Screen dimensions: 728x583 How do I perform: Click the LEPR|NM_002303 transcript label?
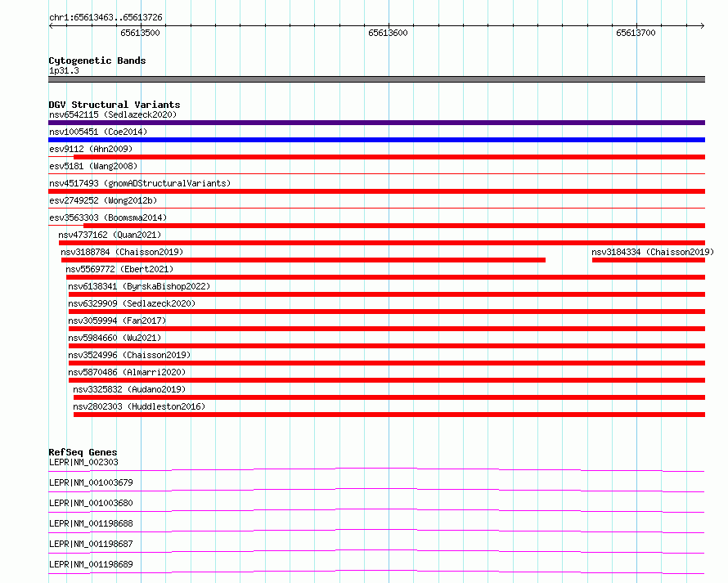point(83,462)
